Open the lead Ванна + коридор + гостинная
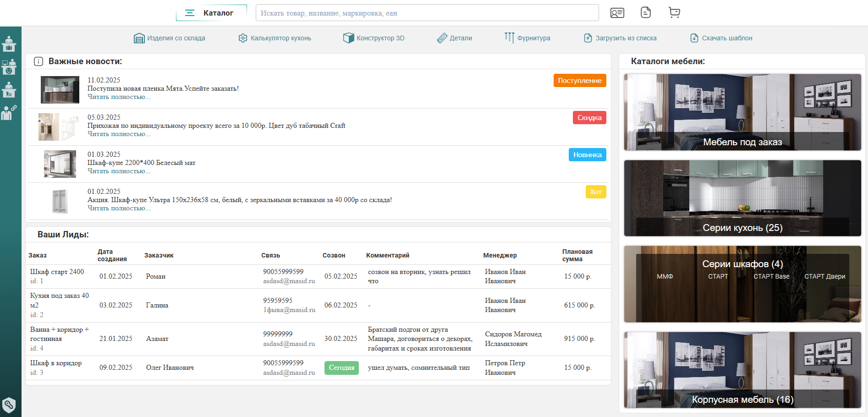Viewport: 868px width, 417px height. pyautogui.click(x=60, y=334)
